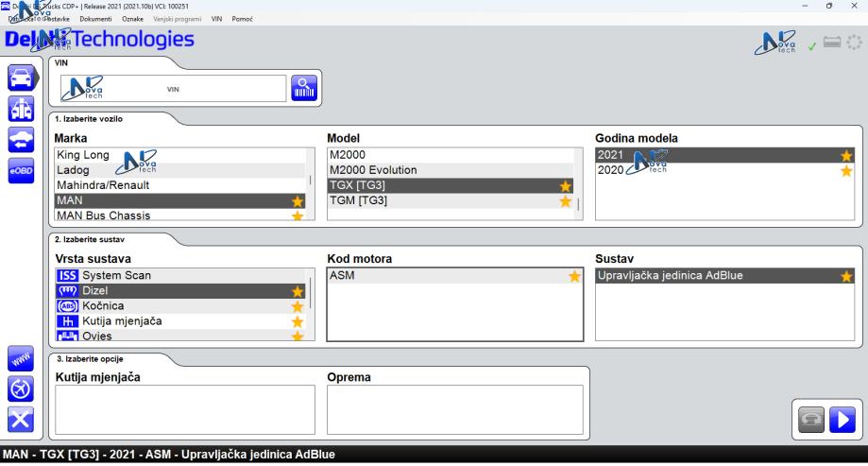
Task: Select ASM engine code row
Action: [454, 275]
